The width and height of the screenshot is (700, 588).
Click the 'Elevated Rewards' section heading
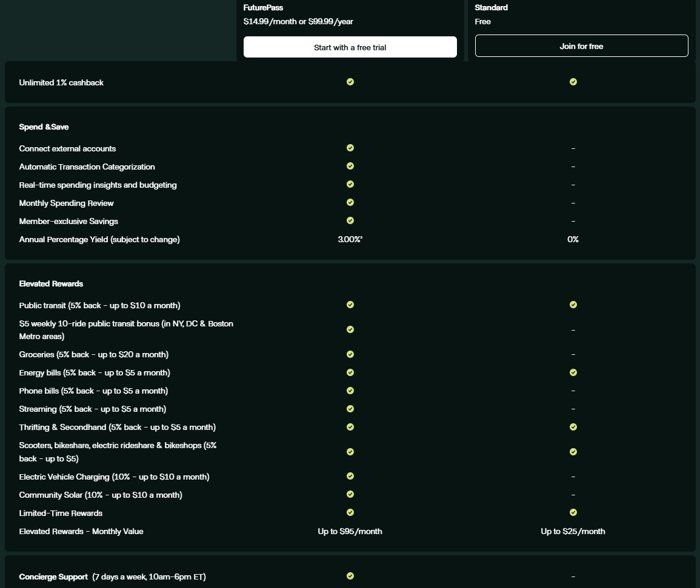click(51, 284)
